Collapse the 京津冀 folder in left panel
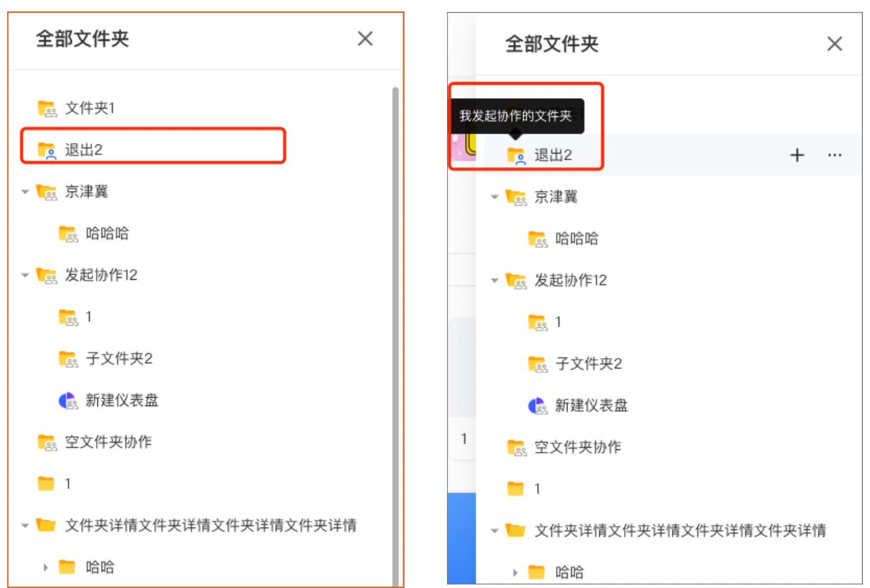The width and height of the screenshot is (870, 588). (x=25, y=192)
